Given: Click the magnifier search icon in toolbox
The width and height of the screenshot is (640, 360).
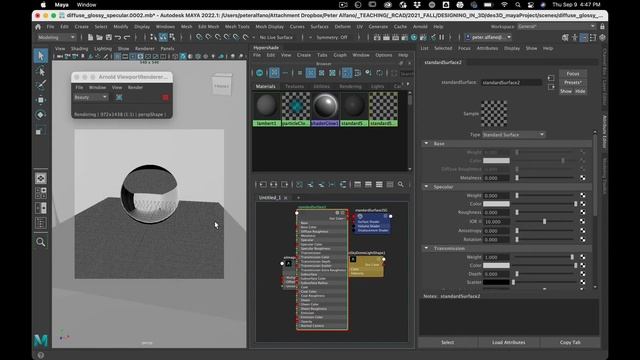Looking at the screenshot, I should [40, 242].
